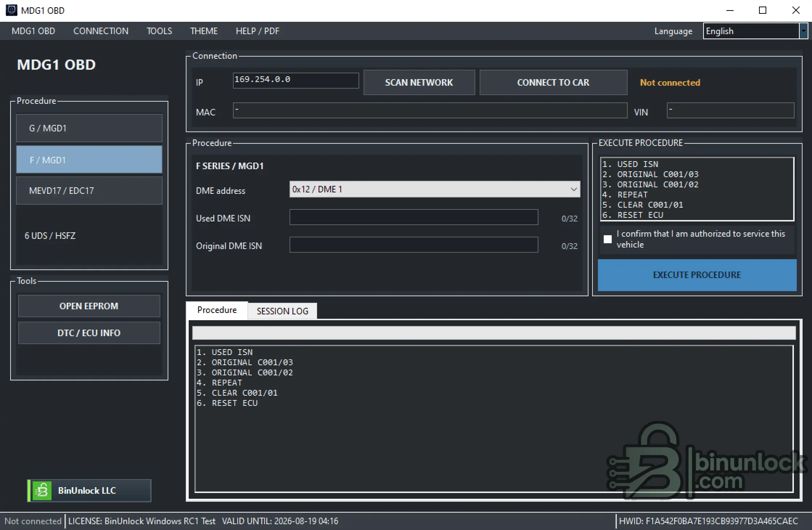Click the procedure progress bar

(494, 333)
